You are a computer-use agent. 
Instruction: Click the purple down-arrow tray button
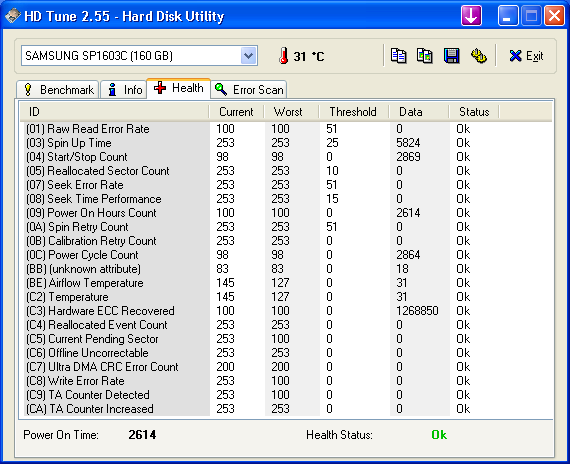point(471,16)
